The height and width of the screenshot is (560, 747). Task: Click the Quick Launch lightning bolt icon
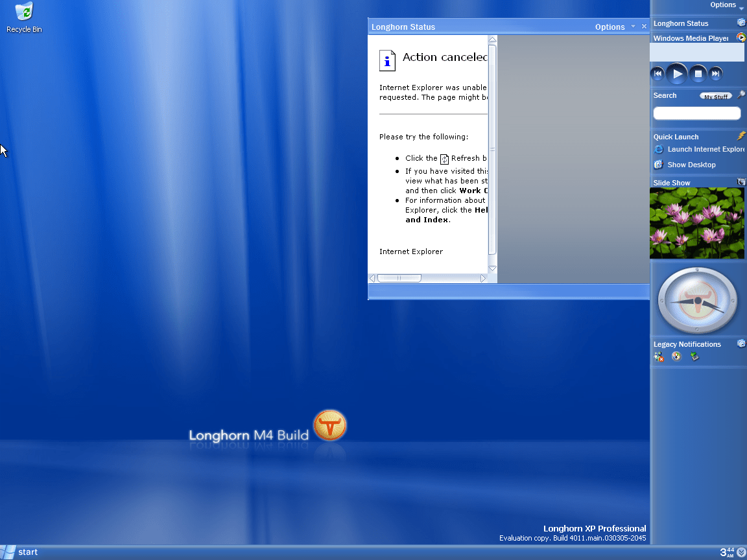point(741,135)
